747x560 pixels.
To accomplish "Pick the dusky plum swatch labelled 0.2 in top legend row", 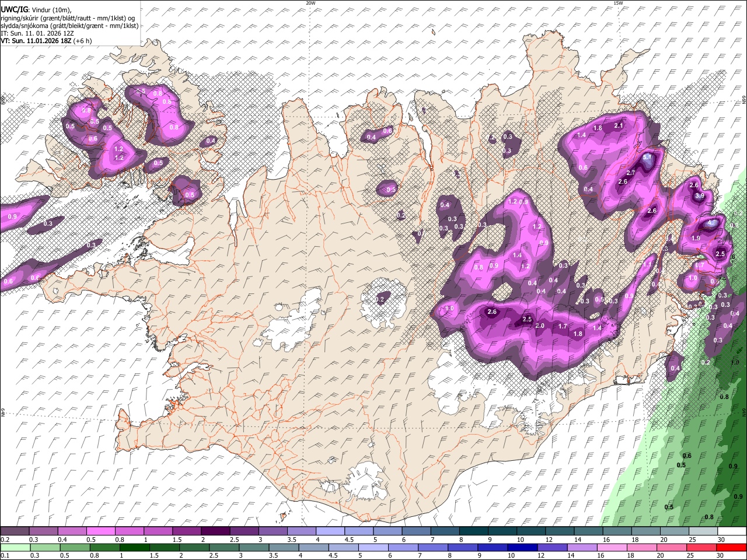I will pos(15,531).
